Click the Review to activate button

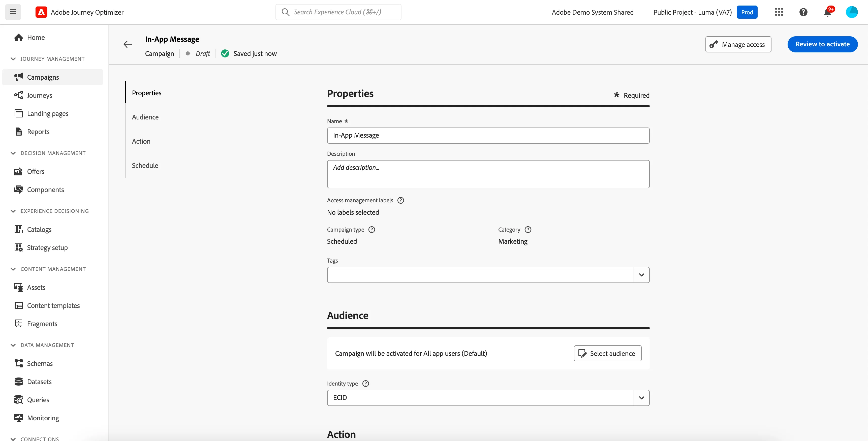[x=822, y=44]
